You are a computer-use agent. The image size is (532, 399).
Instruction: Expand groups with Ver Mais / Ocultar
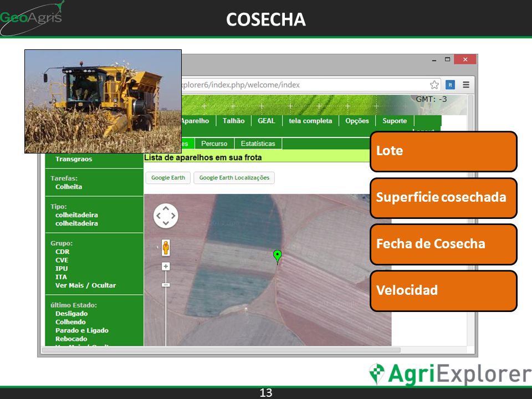pos(85,286)
